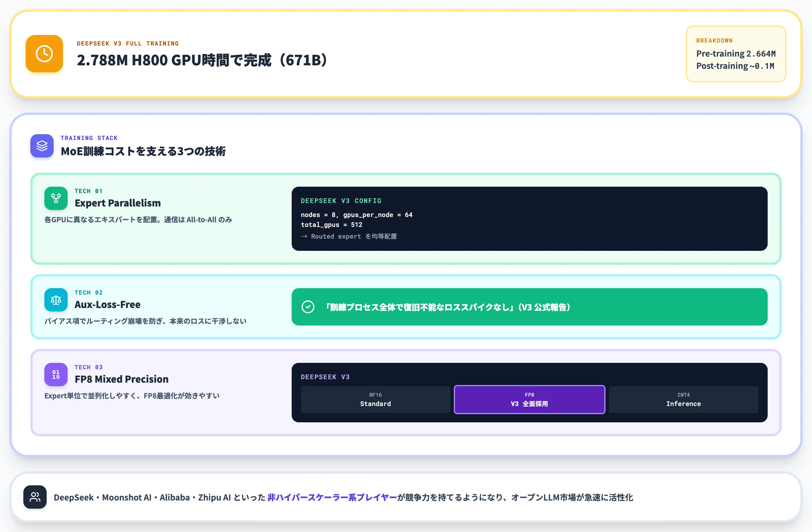Click the green Expert Parallelism branch icon
The image size is (812, 532).
click(56, 198)
